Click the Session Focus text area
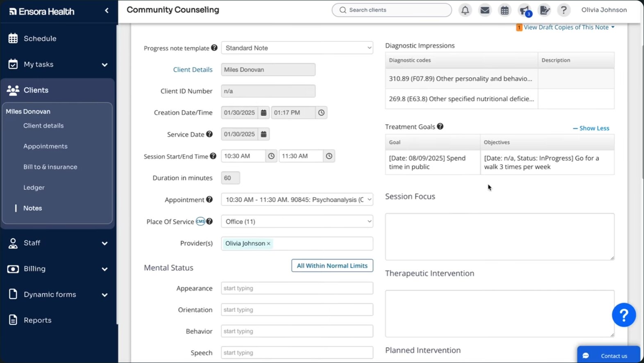This screenshot has height=363, width=644. pos(499,236)
